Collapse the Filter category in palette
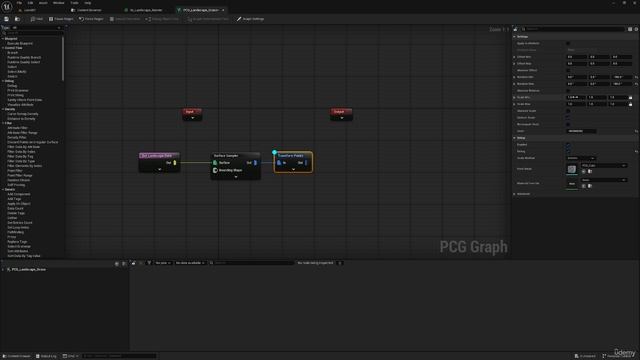Viewport: 640px width, 360px height. click(3, 123)
